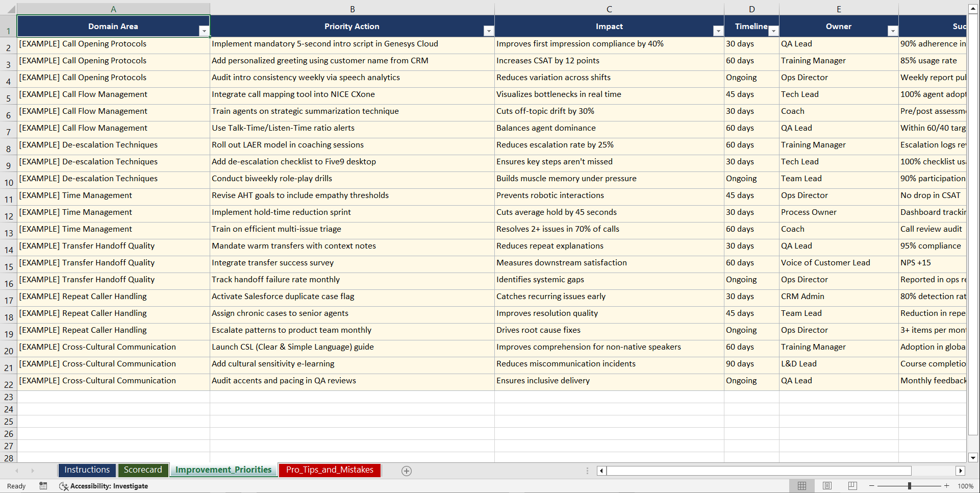Image resolution: width=980 pixels, height=493 pixels.
Task: Open the Pro_Tips_and_Mistakes sheet tab
Action: pyautogui.click(x=330, y=470)
